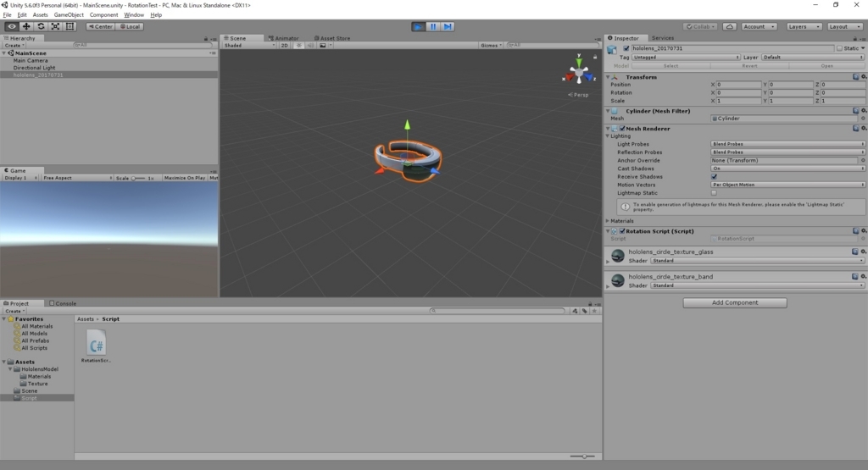The height and width of the screenshot is (470, 868).
Task: Switch to the Asset Store tab
Action: [332, 38]
